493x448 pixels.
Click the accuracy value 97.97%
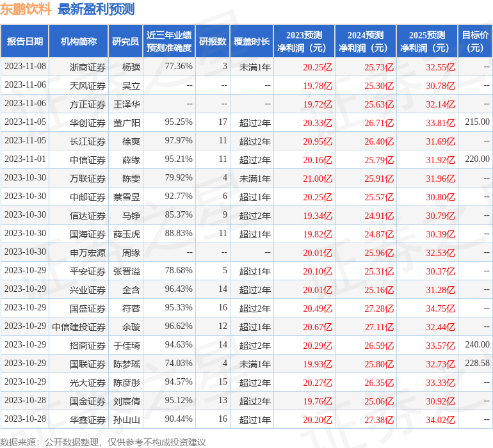pyautogui.click(x=179, y=140)
